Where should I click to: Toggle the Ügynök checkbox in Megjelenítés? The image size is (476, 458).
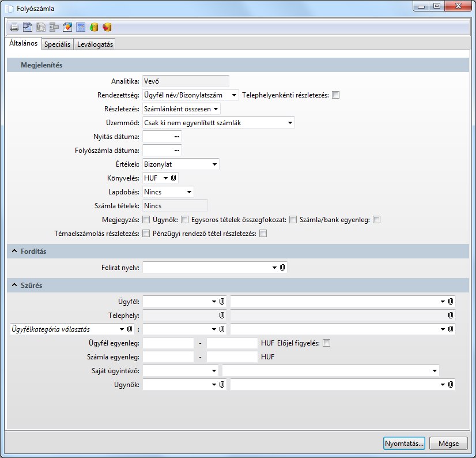(184, 220)
